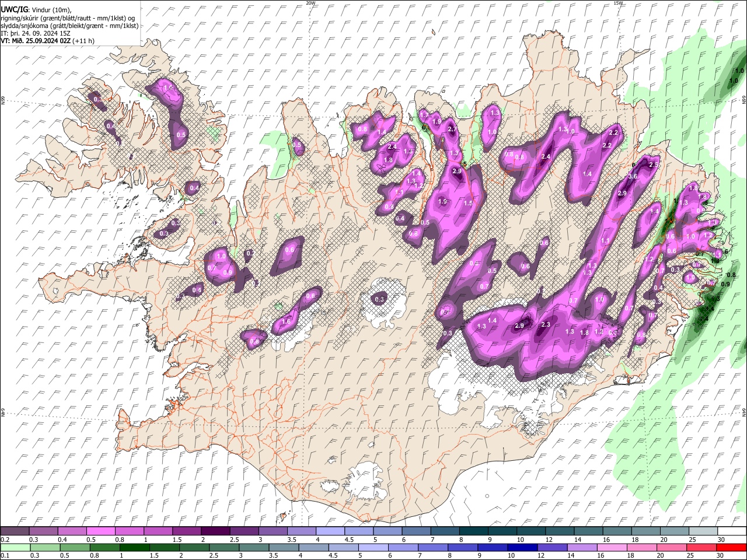Select top legend swatch between 3 and 3.5
The width and height of the screenshot is (747, 560).
[x=272, y=531]
